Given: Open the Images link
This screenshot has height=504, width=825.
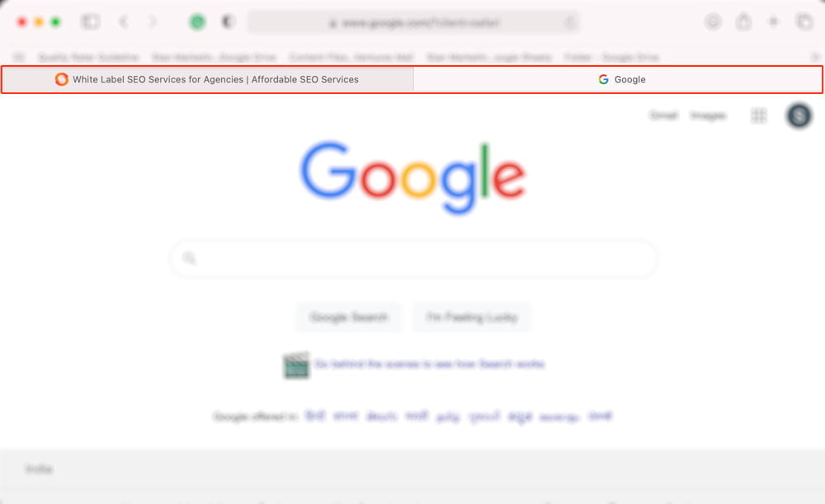Looking at the screenshot, I should pos(708,115).
